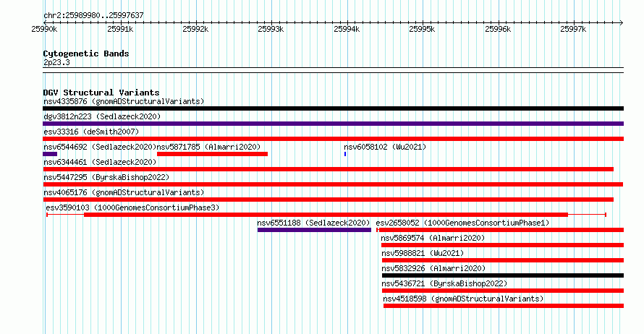Select the red esv2658052 variant bar
The image size is (644, 334).
click(x=501, y=230)
